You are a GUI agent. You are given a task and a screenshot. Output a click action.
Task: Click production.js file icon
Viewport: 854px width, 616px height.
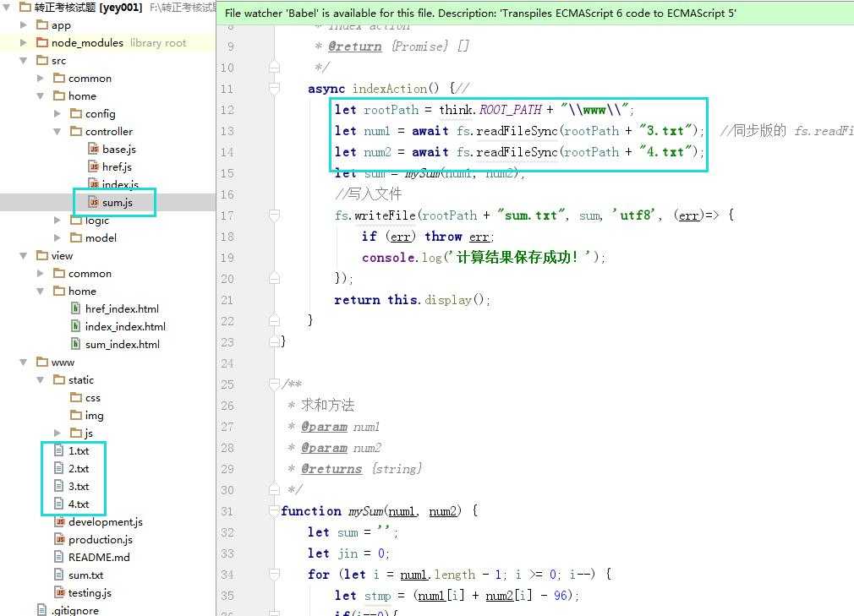(x=60, y=539)
